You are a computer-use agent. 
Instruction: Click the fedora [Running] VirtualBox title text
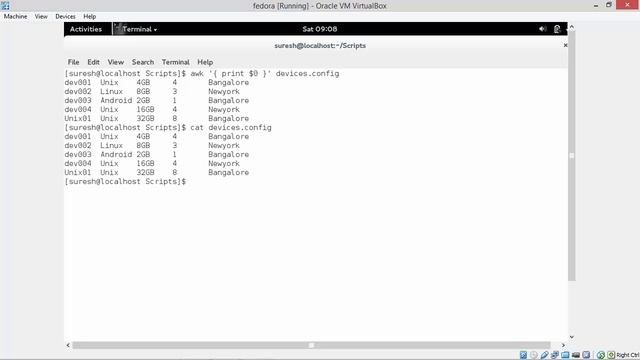click(320, 6)
